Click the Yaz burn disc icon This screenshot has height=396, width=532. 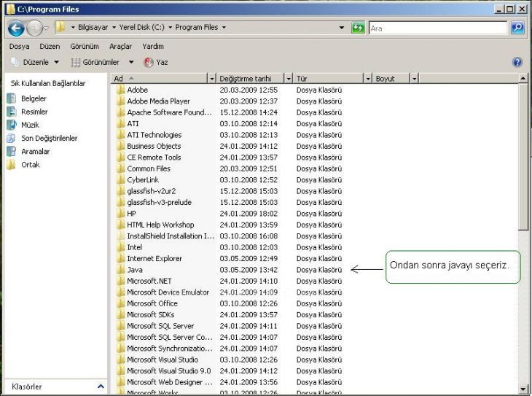click(x=148, y=62)
